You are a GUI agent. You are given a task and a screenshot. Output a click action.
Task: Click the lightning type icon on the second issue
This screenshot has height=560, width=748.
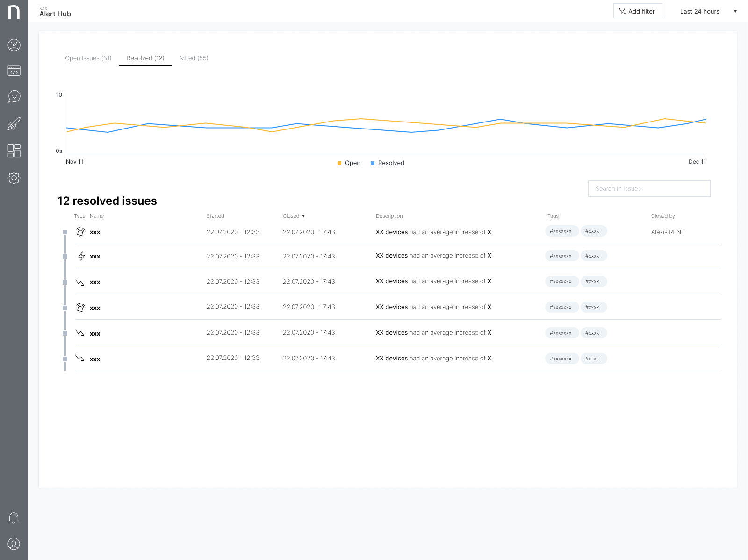[80, 256]
